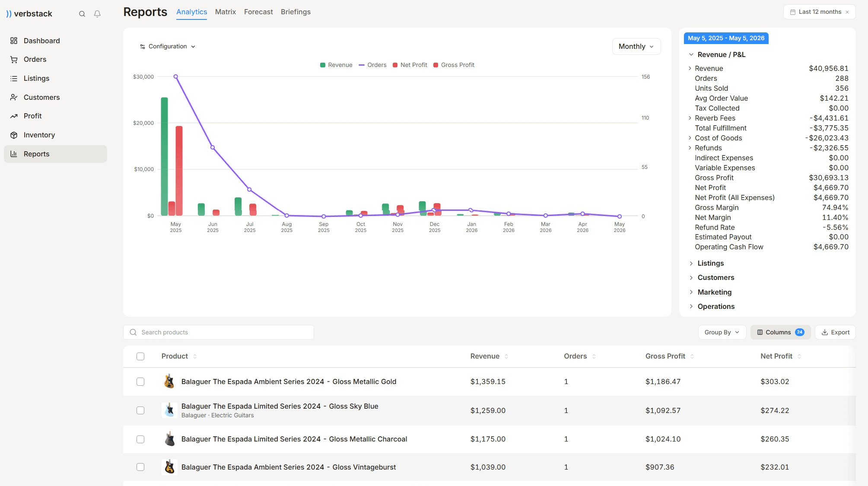The height and width of the screenshot is (486, 868).
Task: Expand the Refunds row
Action: 690,148
